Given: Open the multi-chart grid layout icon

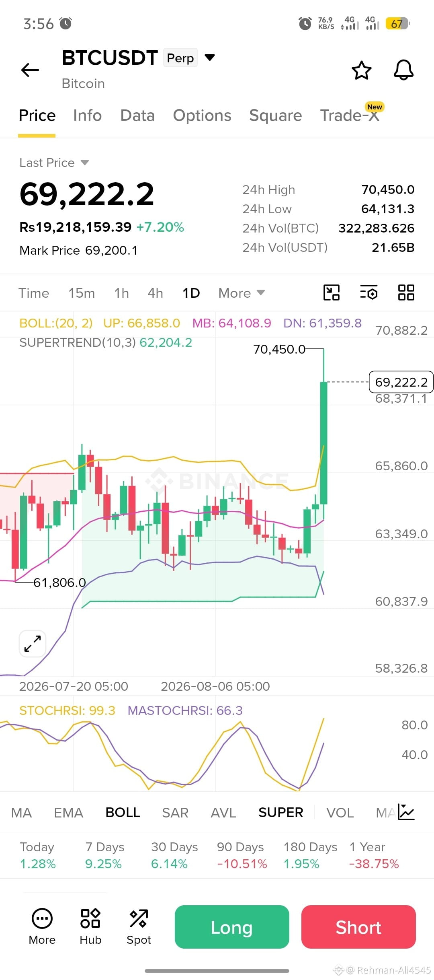Looking at the screenshot, I should pyautogui.click(x=406, y=292).
